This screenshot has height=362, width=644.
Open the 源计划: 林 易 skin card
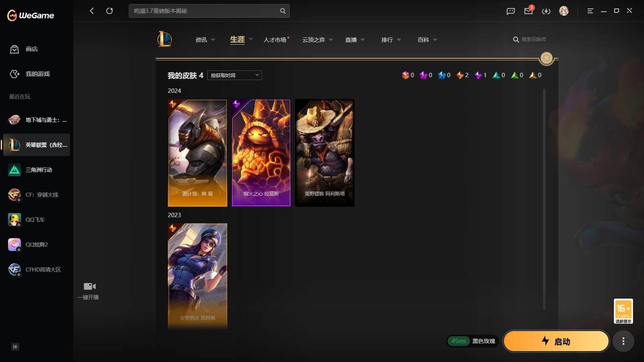tap(197, 153)
